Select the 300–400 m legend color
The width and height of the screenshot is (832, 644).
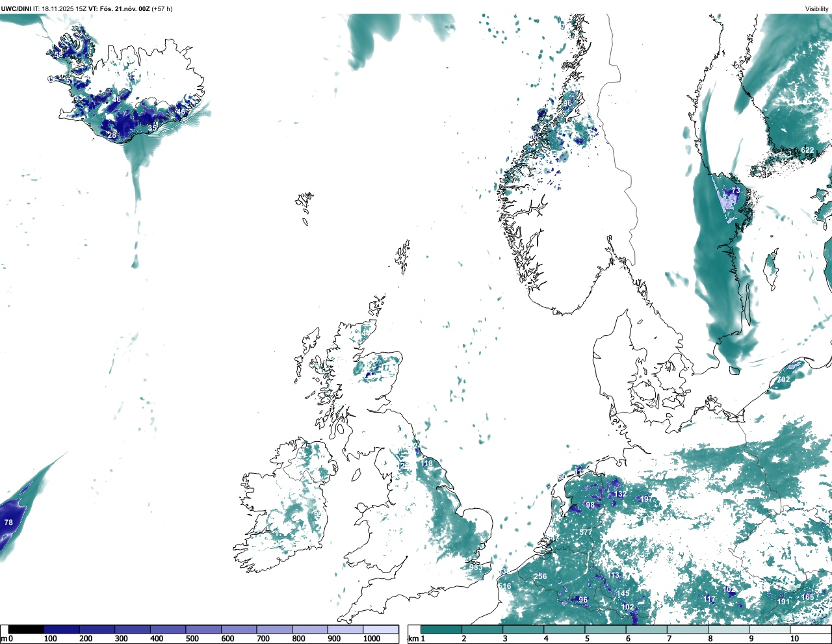(x=133, y=629)
